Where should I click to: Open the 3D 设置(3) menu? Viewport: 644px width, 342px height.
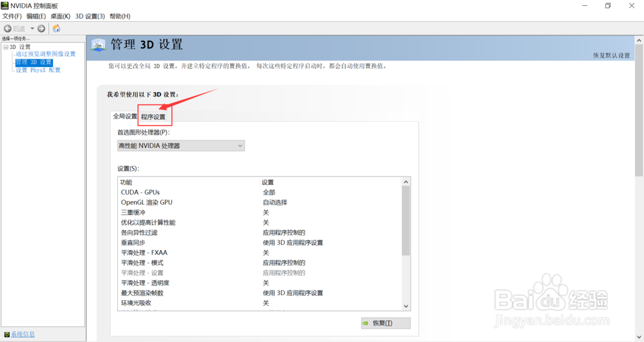(x=90, y=16)
